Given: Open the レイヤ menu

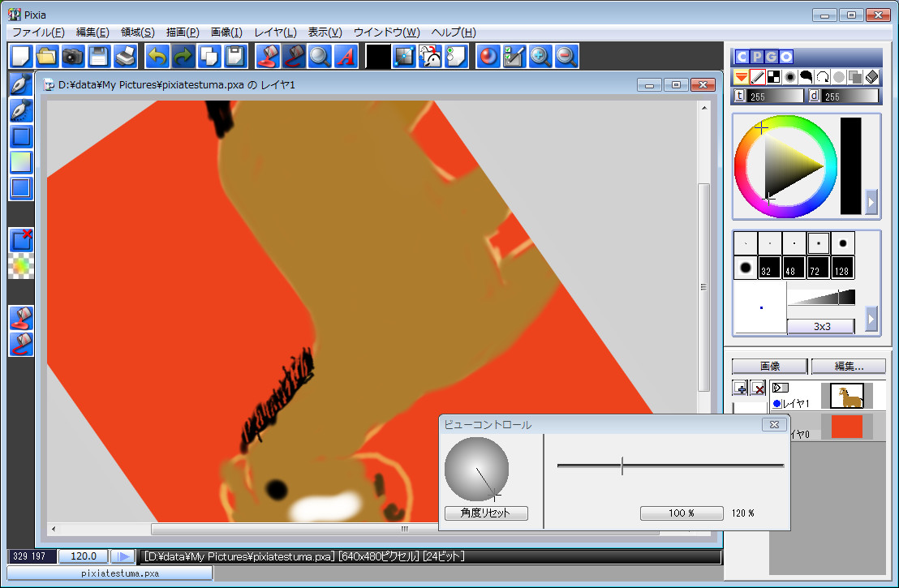Looking at the screenshot, I should click(273, 32).
